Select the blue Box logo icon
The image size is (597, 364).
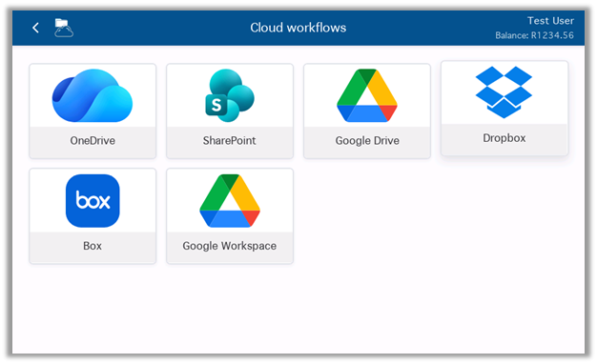point(93,201)
